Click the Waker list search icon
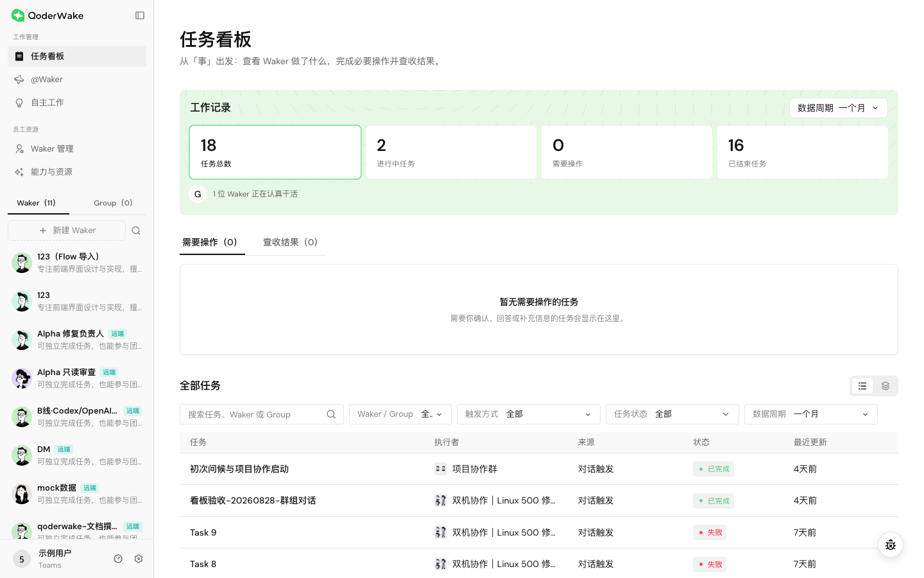 point(136,231)
